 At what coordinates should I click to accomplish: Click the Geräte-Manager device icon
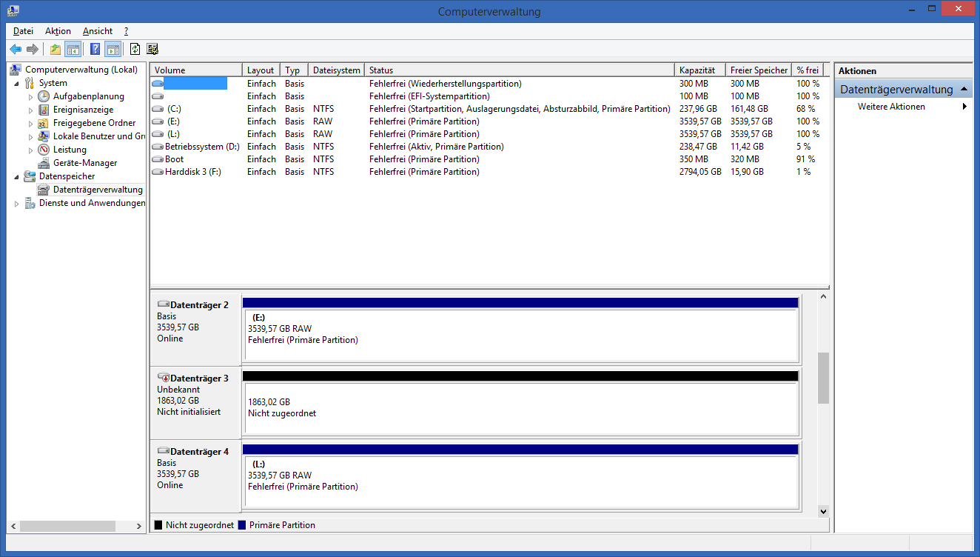(x=44, y=163)
